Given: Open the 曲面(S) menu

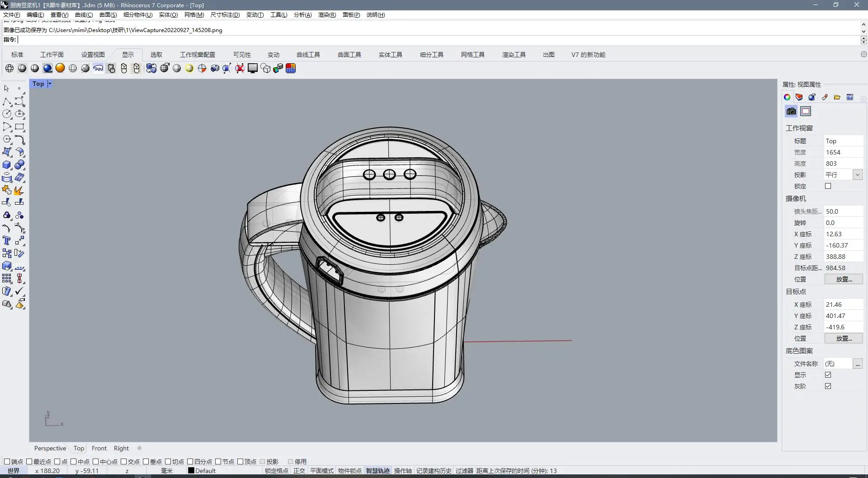Looking at the screenshot, I should [x=108, y=15].
